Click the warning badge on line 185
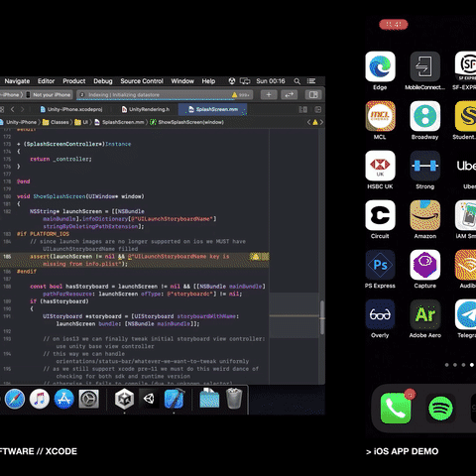476x476 pixels. pyautogui.click(x=255, y=257)
